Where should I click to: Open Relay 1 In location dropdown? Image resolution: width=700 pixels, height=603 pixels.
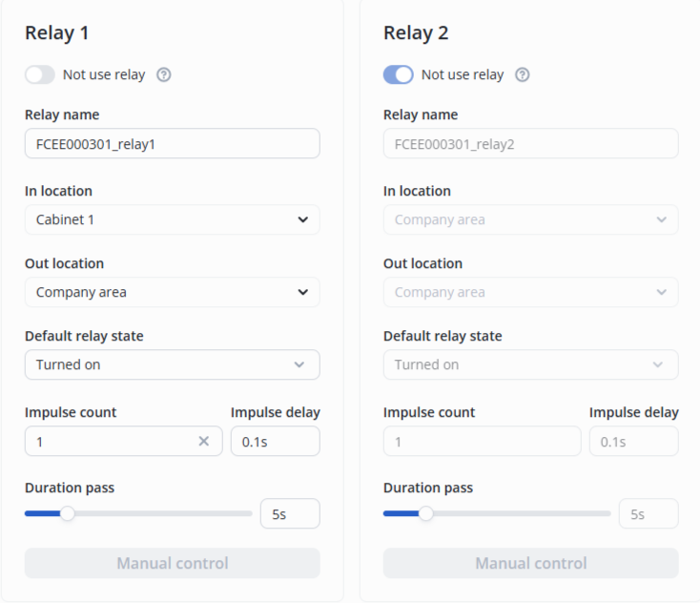tap(172, 219)
